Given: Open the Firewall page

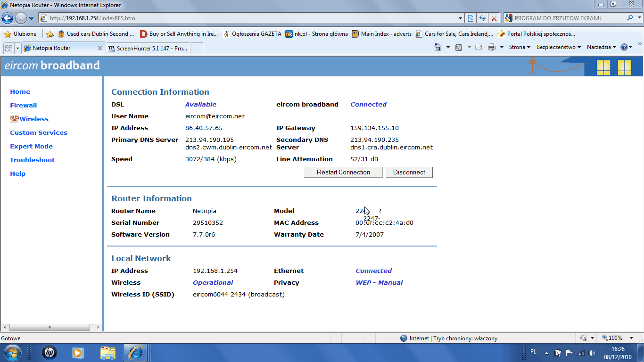Looking at the screenshot, I should pos(23,106).
